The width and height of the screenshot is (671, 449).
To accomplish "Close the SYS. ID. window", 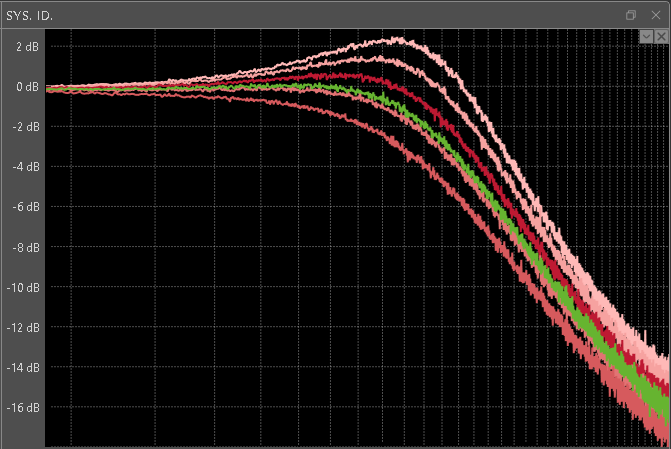I will pyautogui.click(x=656, y=15).
